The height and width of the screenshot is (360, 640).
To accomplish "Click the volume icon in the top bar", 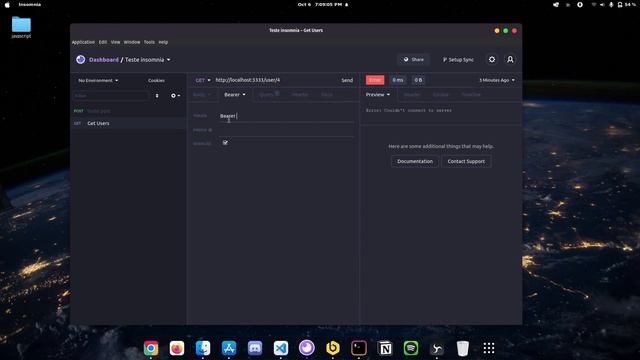I will (x=602, y=5).
